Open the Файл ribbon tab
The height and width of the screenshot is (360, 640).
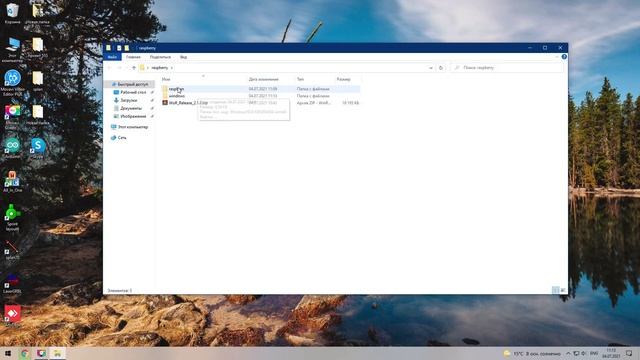112,57
